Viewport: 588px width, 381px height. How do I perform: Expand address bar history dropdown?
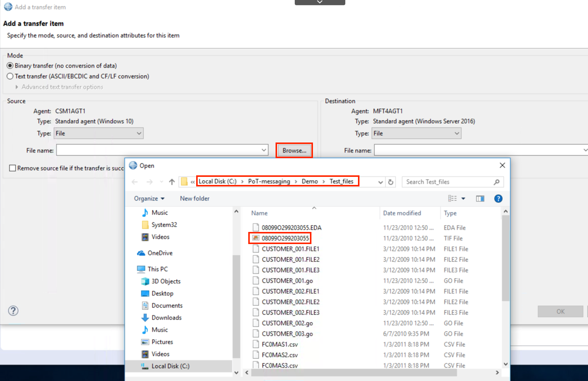pos(381,182)
